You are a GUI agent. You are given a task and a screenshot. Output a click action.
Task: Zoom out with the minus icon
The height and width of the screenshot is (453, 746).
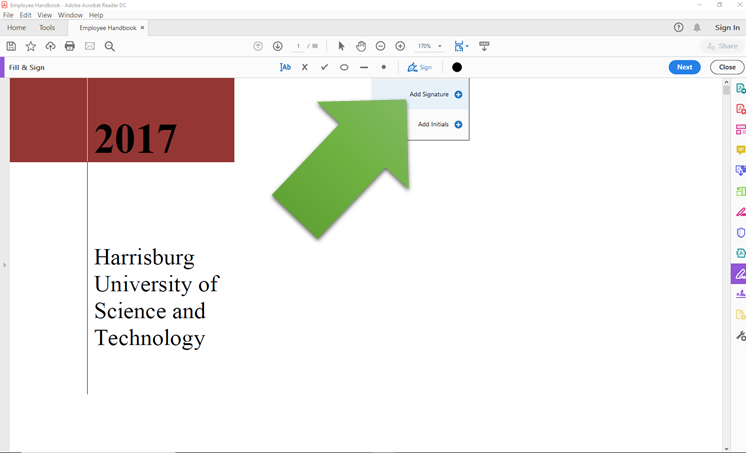coord(381,46)
